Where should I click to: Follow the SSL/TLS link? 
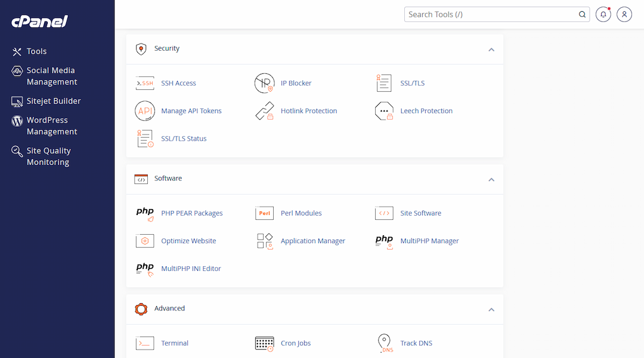pyautogui.click(x=413, y=83)
